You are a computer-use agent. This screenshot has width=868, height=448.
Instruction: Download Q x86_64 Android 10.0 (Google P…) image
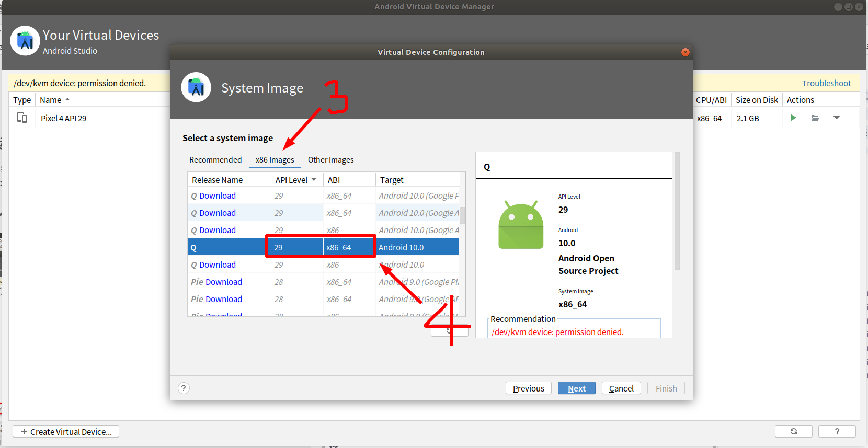point(218,196)
